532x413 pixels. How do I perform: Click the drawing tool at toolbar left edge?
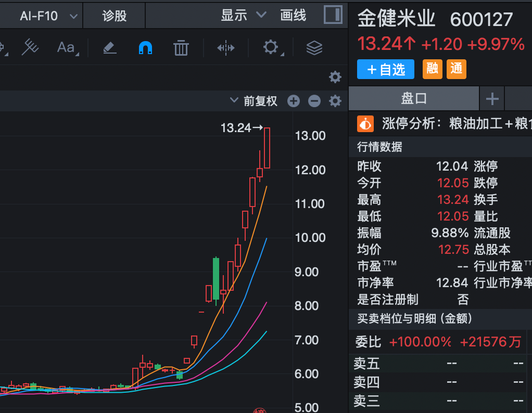pyautogui.click(x=4, y=47)
